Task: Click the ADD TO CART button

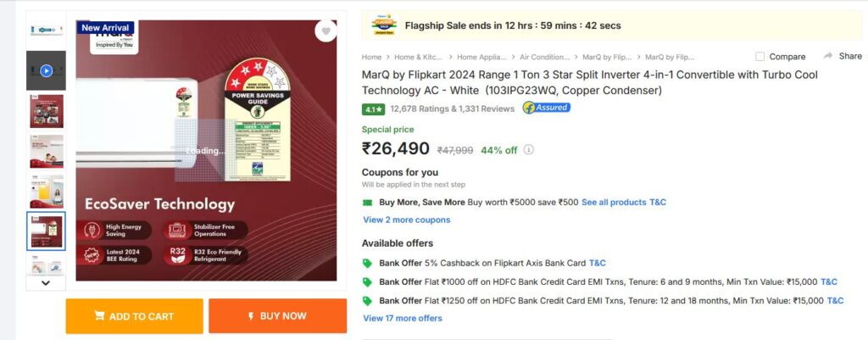Action: click(x=134, y=316)
